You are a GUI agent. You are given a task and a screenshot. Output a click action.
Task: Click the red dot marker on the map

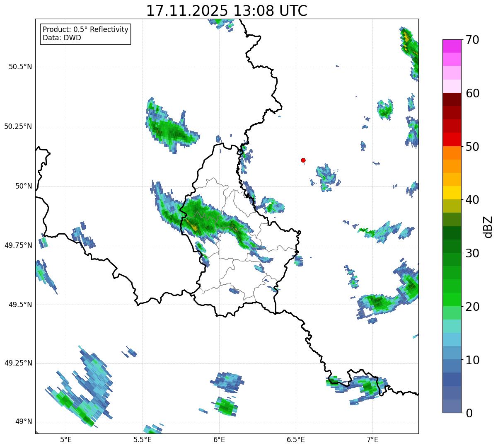click(x=303, y=160)
